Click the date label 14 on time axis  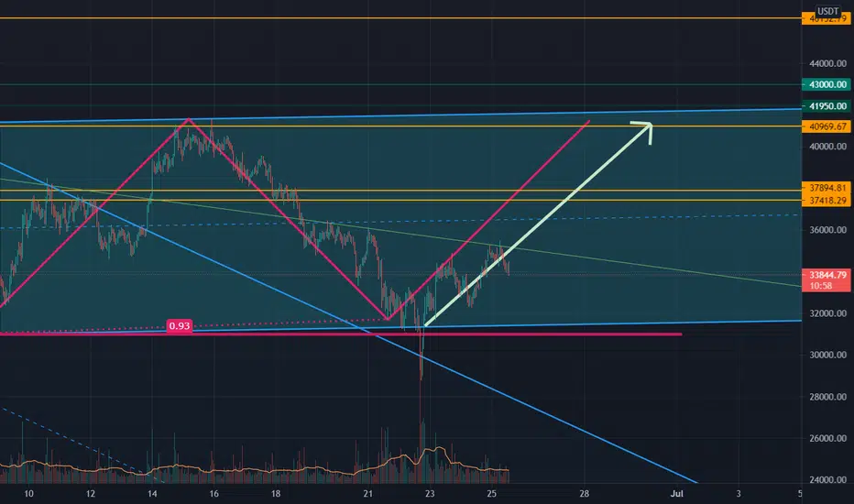click(x=152, y=494)
